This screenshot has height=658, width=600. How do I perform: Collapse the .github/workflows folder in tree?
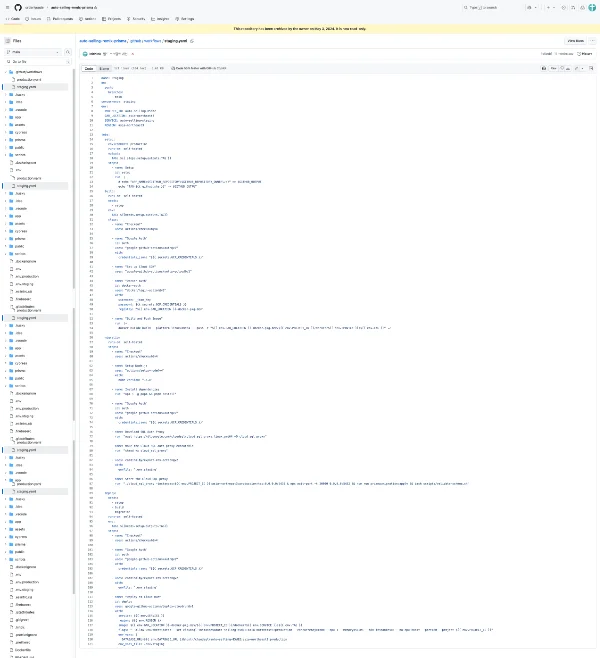[6, 72]
